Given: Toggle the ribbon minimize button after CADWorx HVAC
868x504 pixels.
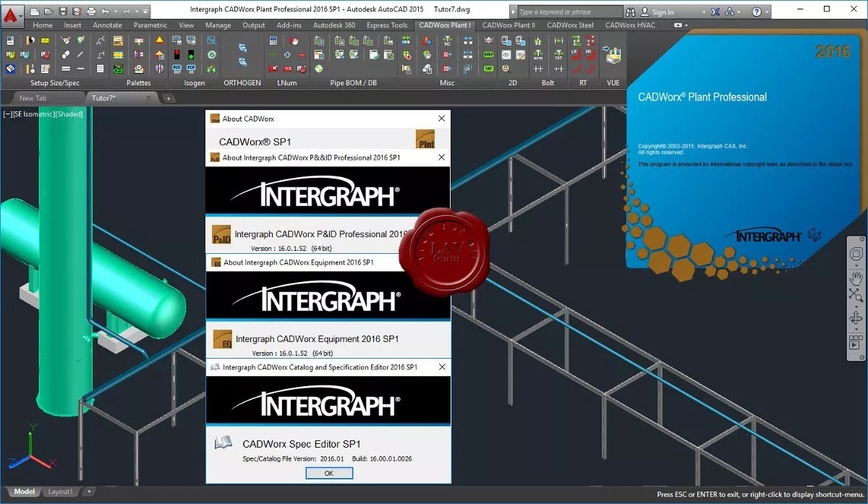Looking at the screenshot, I should coord(678,25).
